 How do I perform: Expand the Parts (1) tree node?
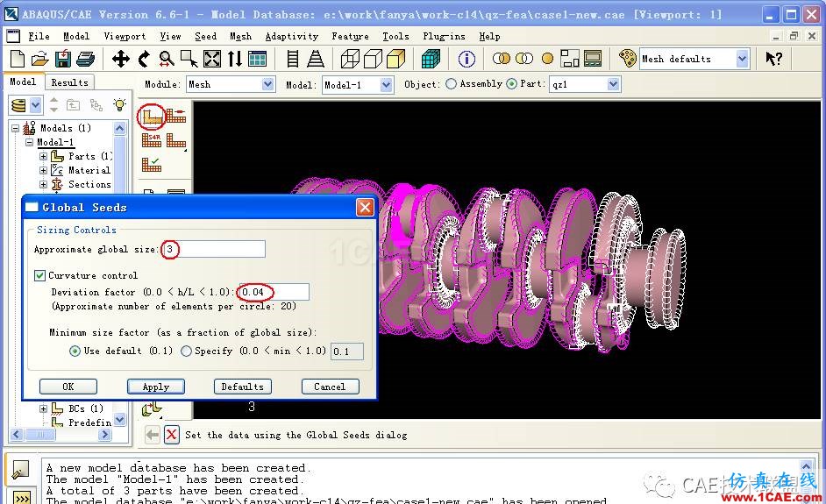click(43, 156)
